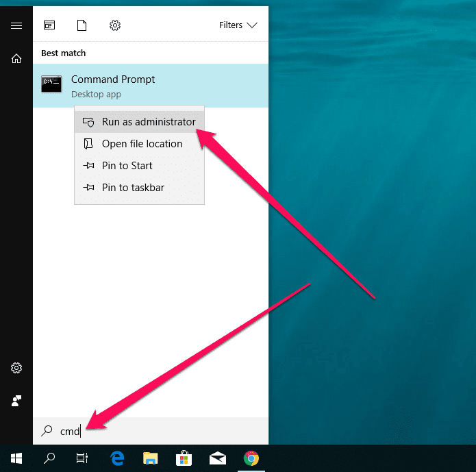This screenshot has width=476, height=472.
Task: Open the Windows Start button
Action: (16, 458)
